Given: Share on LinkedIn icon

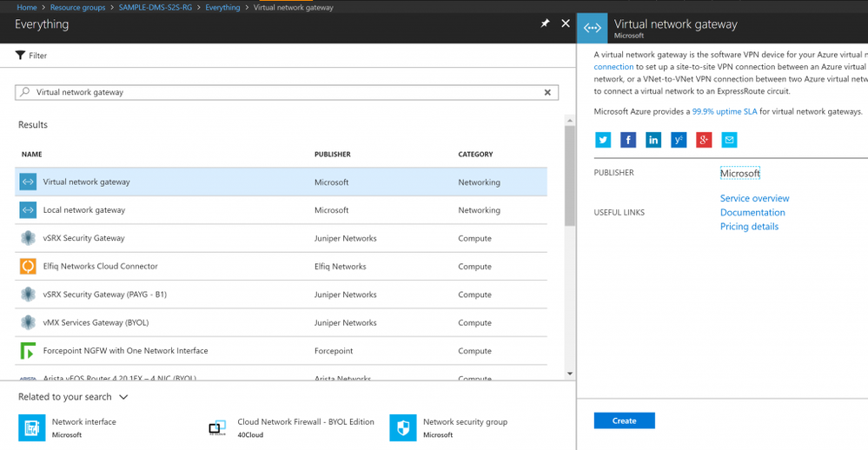Looking at the screenshot, I should 653,140.
